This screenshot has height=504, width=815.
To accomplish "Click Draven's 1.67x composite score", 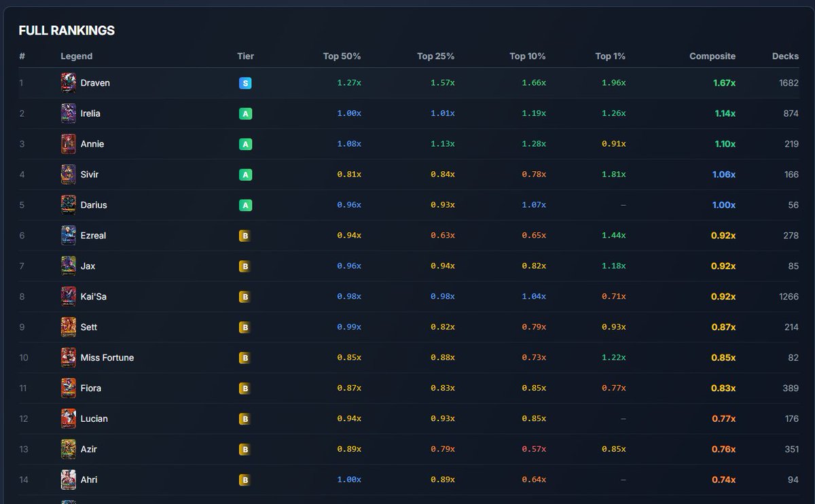I will click(x=724, y=83).
